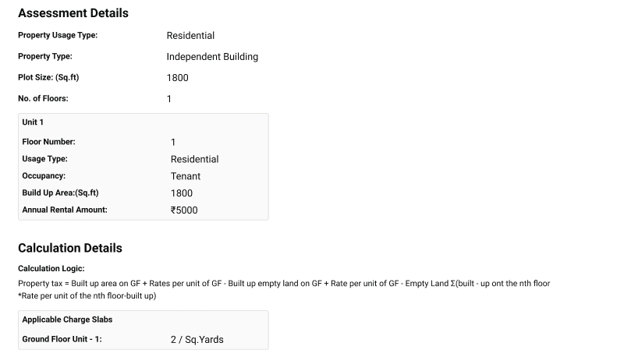Click the Usage Type label in Unit 1
The height and width of the screenshot is (364, 617).
44,159
